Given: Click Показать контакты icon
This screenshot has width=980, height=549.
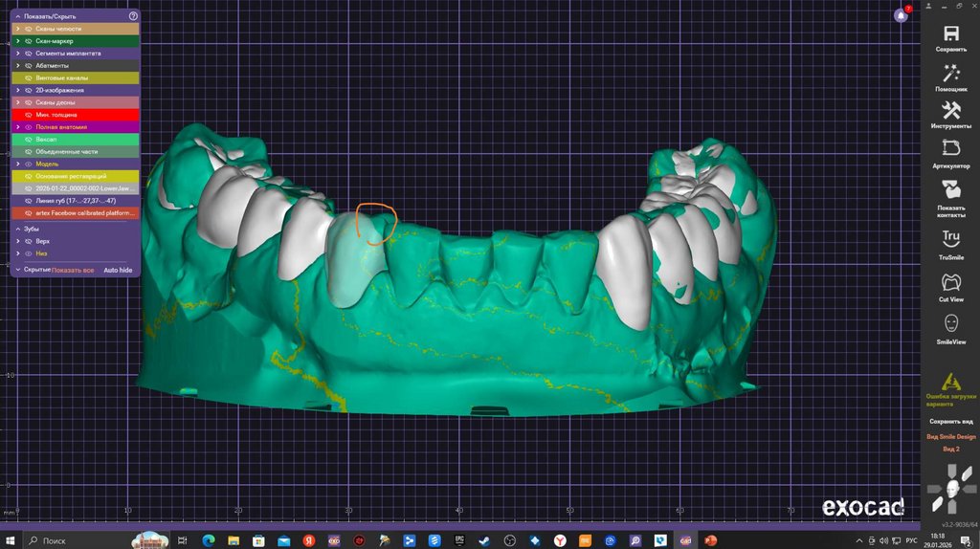Looking at the screenshot, I should click(950, 188).
